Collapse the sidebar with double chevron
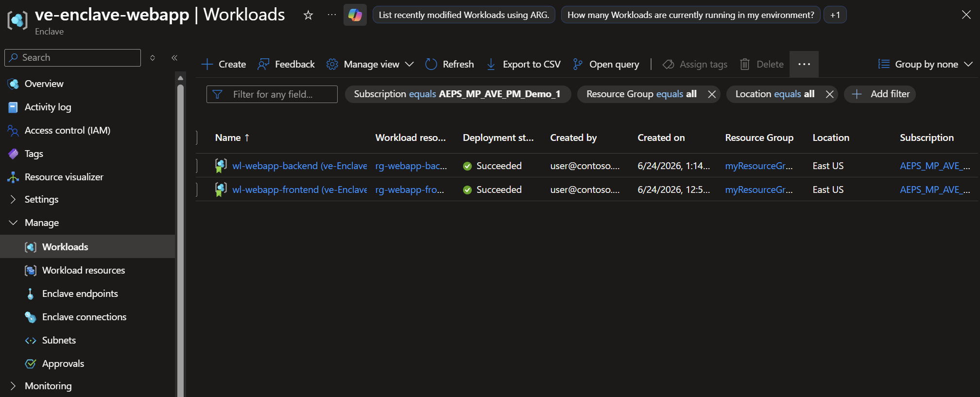 pos(174,58)
